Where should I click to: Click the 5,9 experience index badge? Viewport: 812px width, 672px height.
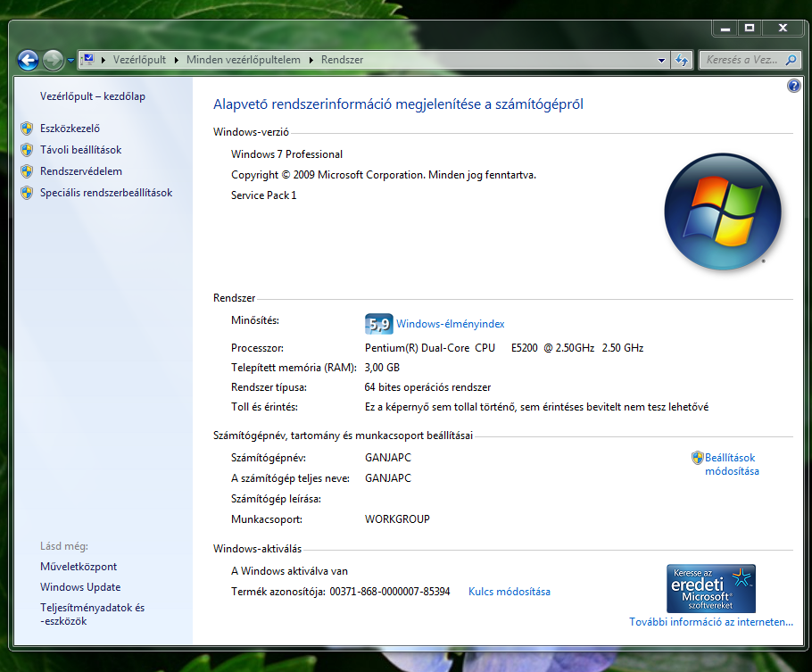pos(378,324)
